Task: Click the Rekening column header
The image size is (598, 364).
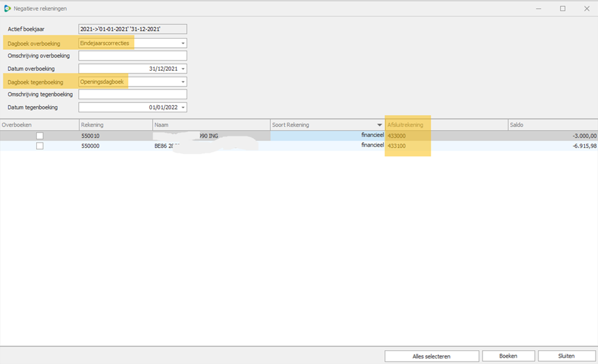Action: click(115, 125)
